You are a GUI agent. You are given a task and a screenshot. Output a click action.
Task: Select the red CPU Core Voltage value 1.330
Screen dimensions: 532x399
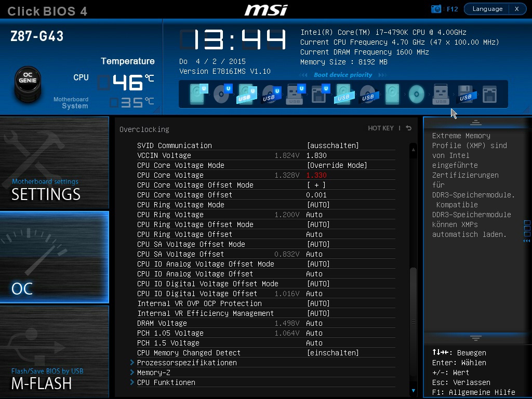point(316,175)
